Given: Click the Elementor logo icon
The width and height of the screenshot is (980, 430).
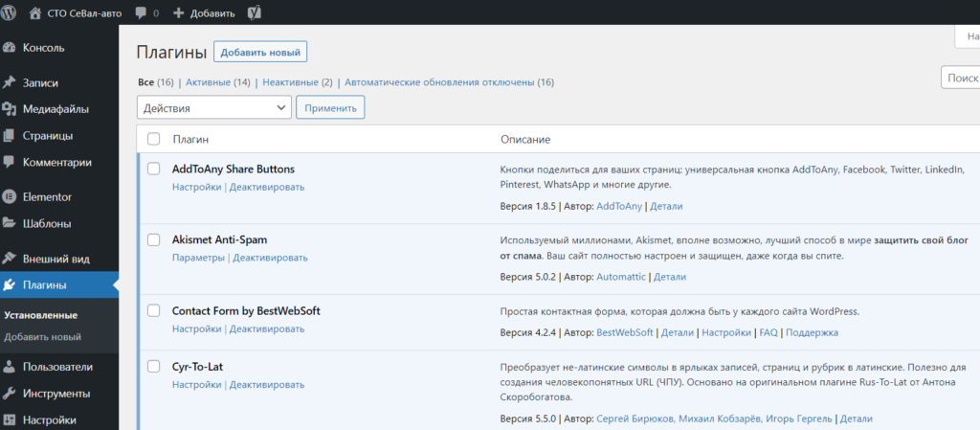Looking at the screenshot, I should (x=9, y=197).
